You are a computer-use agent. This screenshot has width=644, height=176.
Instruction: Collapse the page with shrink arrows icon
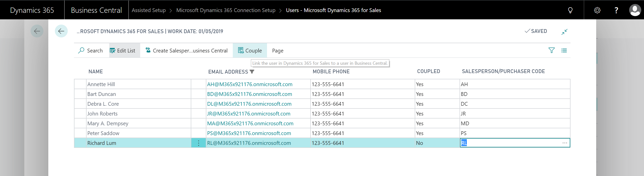coord(564,32)
